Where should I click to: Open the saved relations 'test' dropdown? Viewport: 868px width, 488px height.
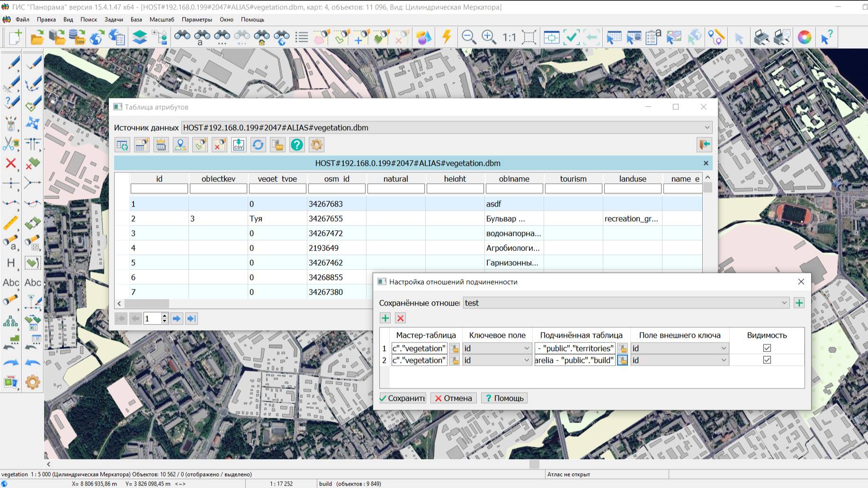pos(784,303)
